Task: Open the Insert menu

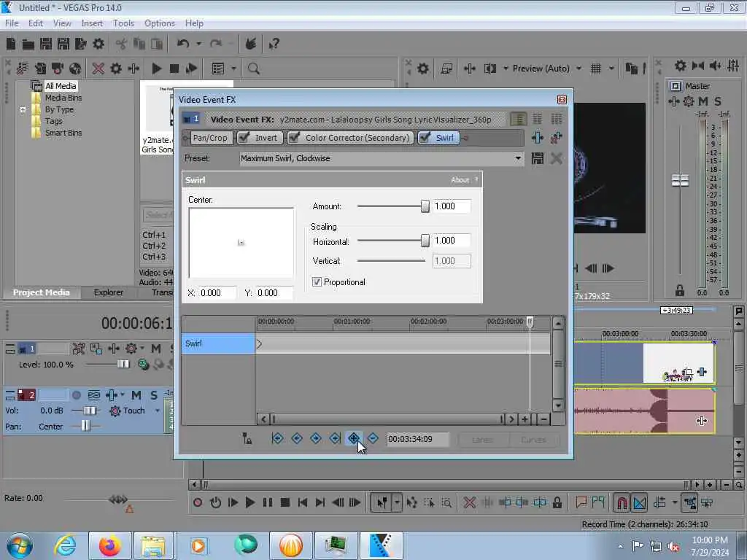Action: coord(92,23)
